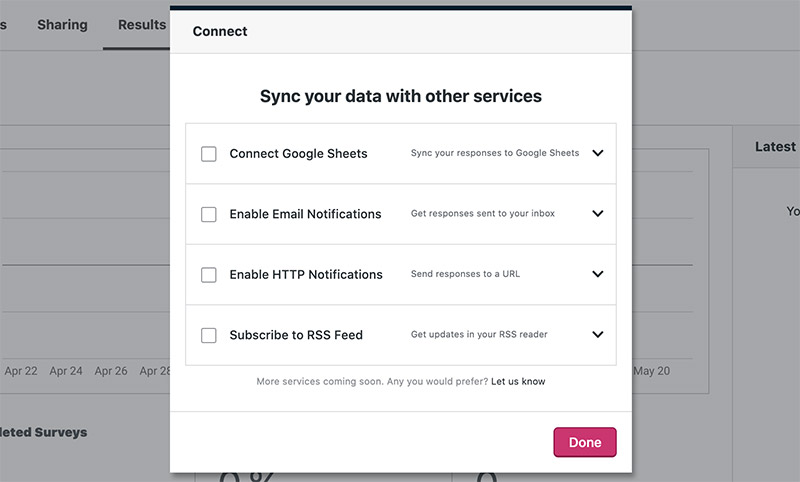Click the Subscribe to RSS Feed label
The image size is (800, 482).
point(296,335)
